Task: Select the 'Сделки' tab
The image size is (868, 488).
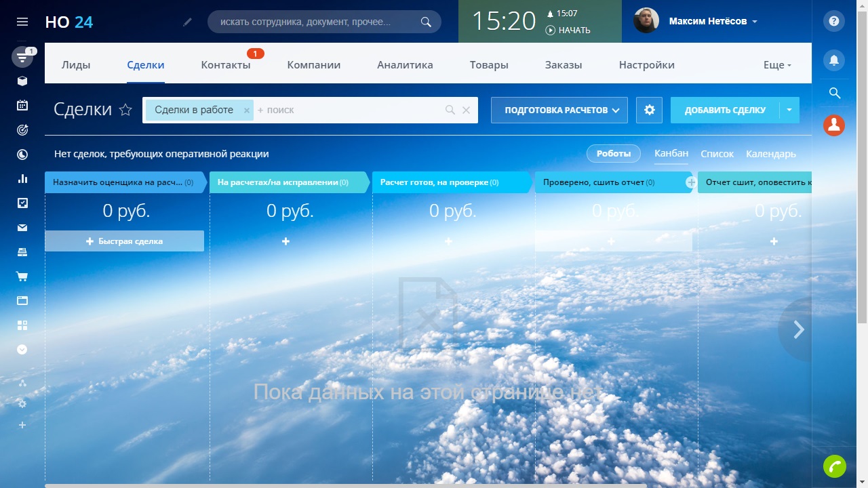Action: 146,65
